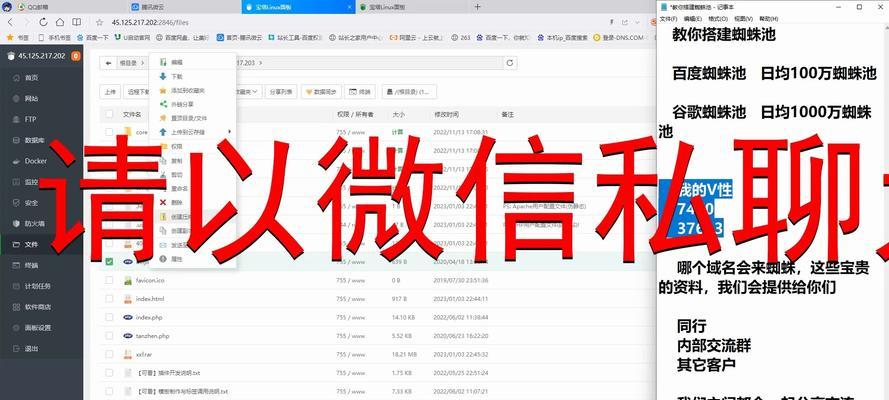Click the 数据同步 button
The image size is (889, 400).
(x=321, y=91)
